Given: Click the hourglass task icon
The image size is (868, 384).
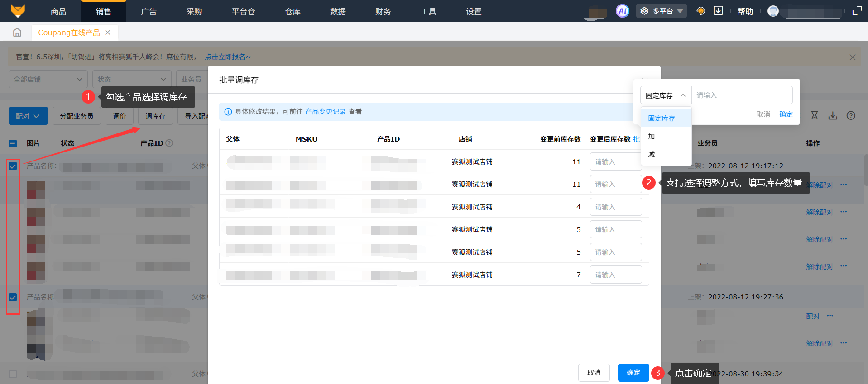Looking at the screenshot, I should pyautogui.click(x=815, y=115).
